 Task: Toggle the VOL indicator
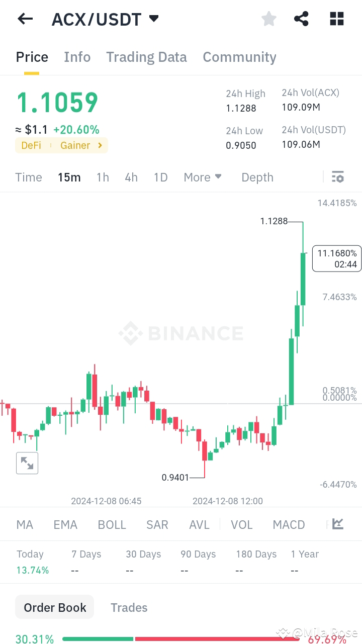[x=242, y=524]
